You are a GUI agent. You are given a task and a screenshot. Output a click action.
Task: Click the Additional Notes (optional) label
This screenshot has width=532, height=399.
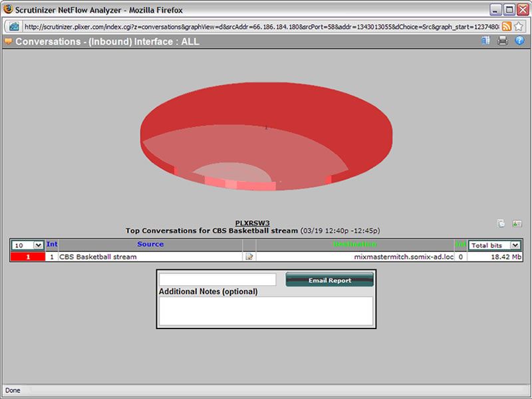[208, 291]
